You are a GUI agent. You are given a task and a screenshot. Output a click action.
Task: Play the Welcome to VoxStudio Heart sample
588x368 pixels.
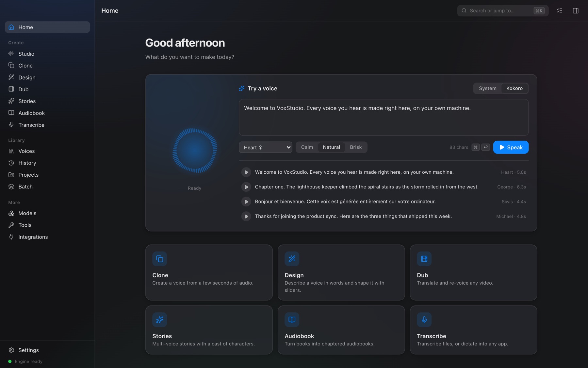pos(246,172)
